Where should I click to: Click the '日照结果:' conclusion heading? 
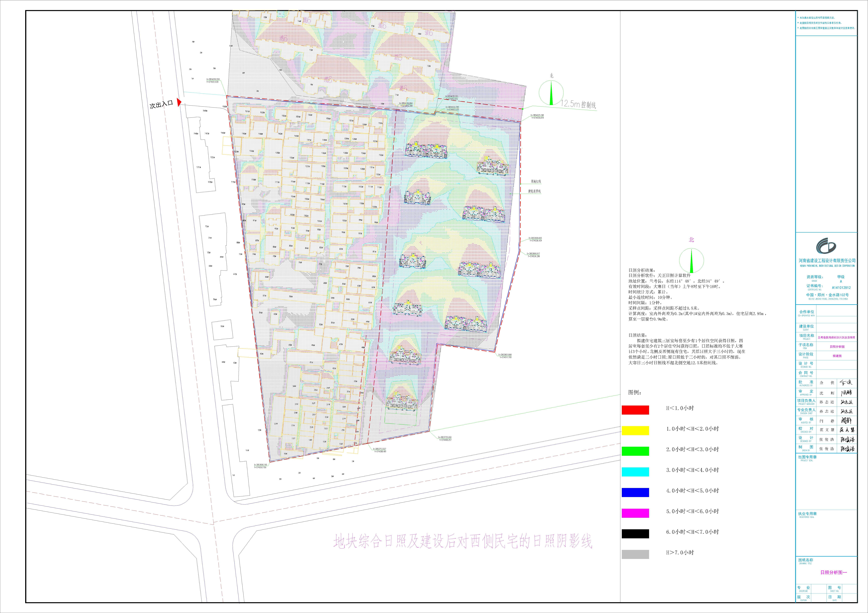(x=637, y=335)
